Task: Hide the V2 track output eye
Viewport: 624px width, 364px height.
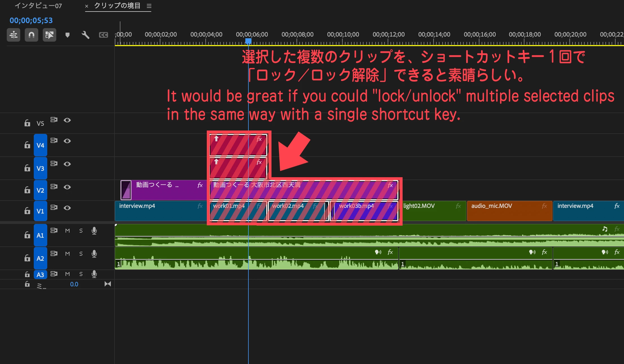Action: point(67,187)
